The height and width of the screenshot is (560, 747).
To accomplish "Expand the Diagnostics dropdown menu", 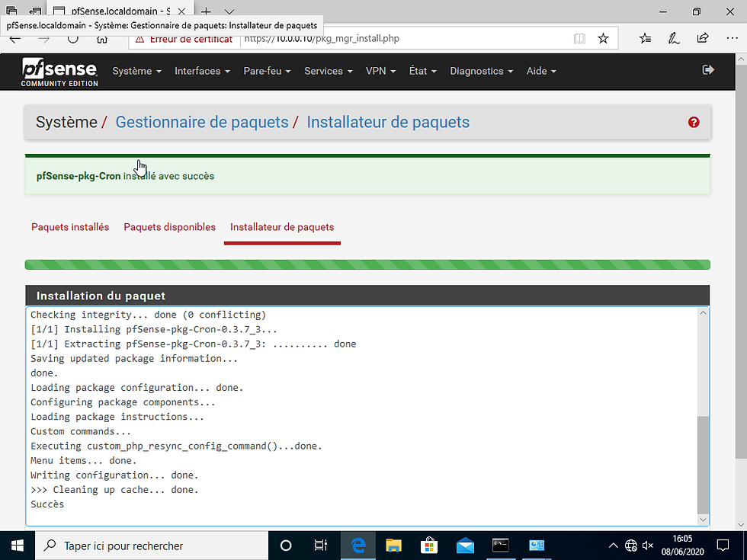I will pos(481,71).
